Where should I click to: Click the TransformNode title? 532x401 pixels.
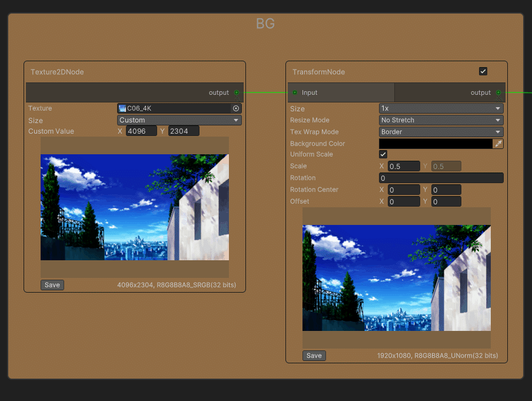tap(318, 72)
